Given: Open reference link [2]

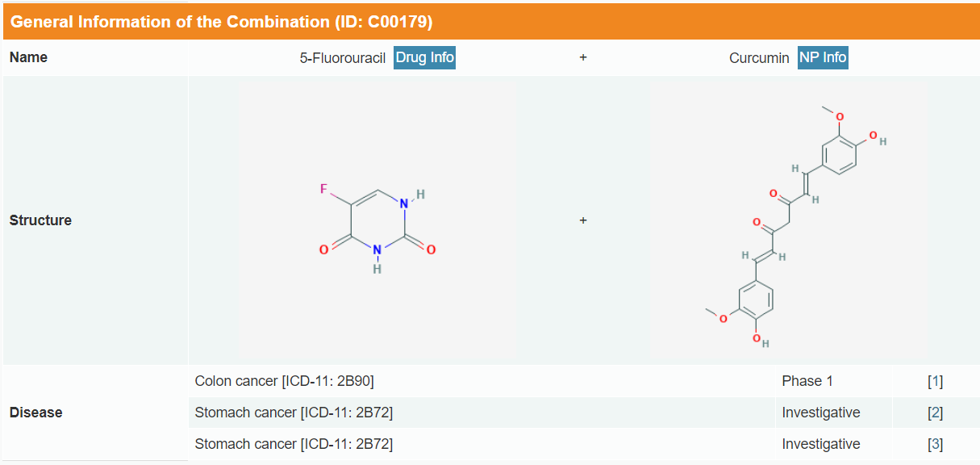Looking at the screenshot, I should point(935,413).
